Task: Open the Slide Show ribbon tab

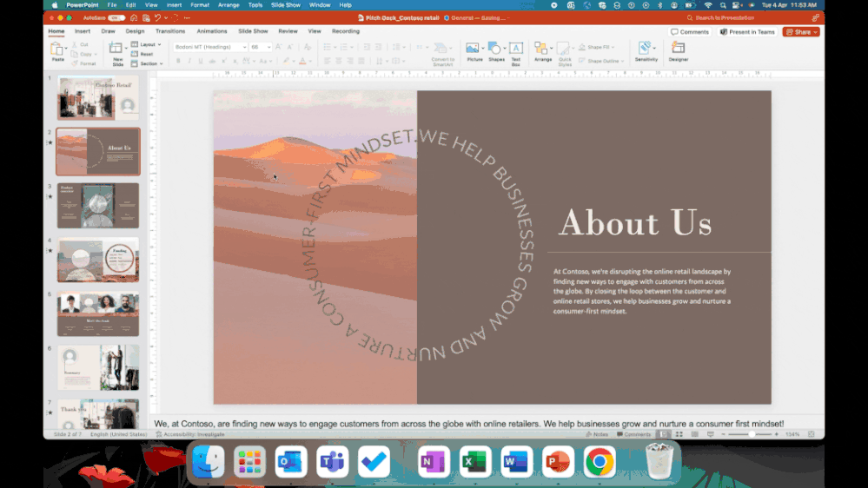Action: coord(253,31)
